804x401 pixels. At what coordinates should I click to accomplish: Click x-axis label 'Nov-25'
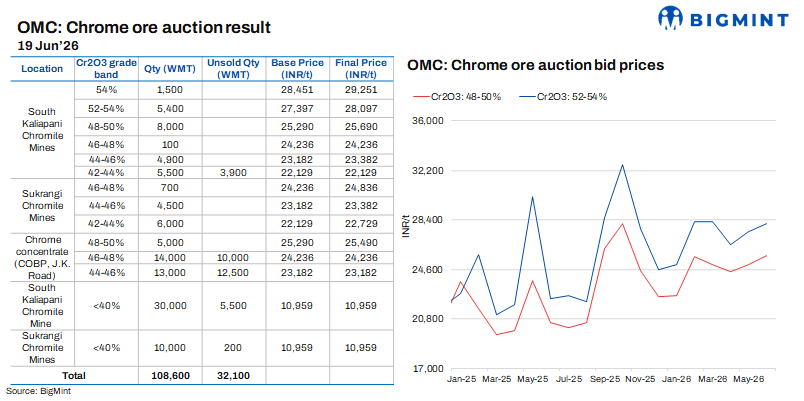coord(641,380)
